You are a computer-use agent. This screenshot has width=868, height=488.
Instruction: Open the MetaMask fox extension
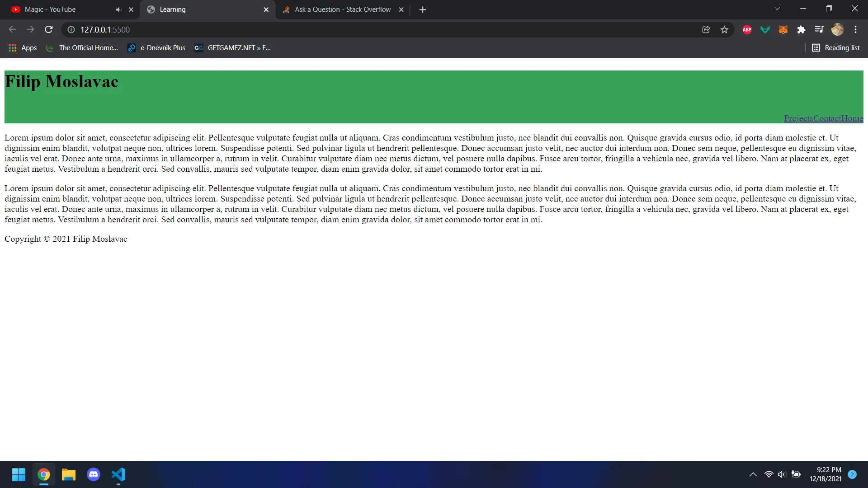coord(783,29)
